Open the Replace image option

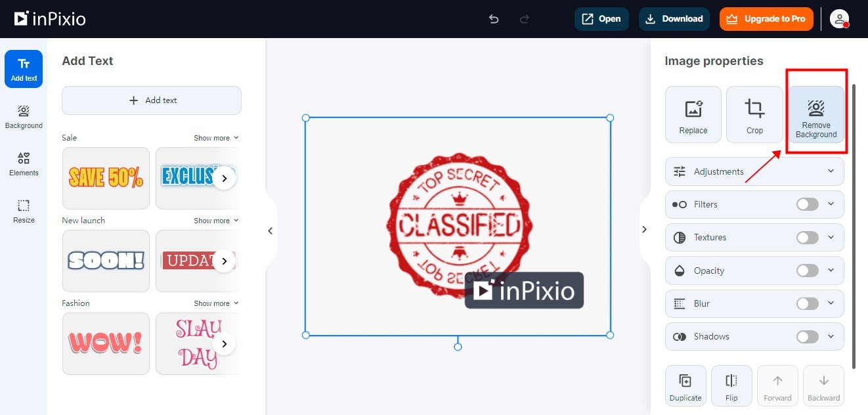[x=693, y=114]
